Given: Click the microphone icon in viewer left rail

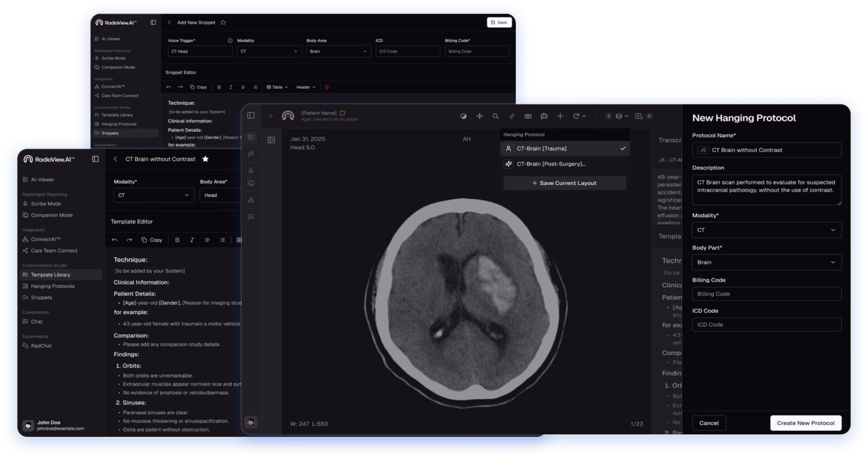Looking at the screenshot, I should [251, 171].
